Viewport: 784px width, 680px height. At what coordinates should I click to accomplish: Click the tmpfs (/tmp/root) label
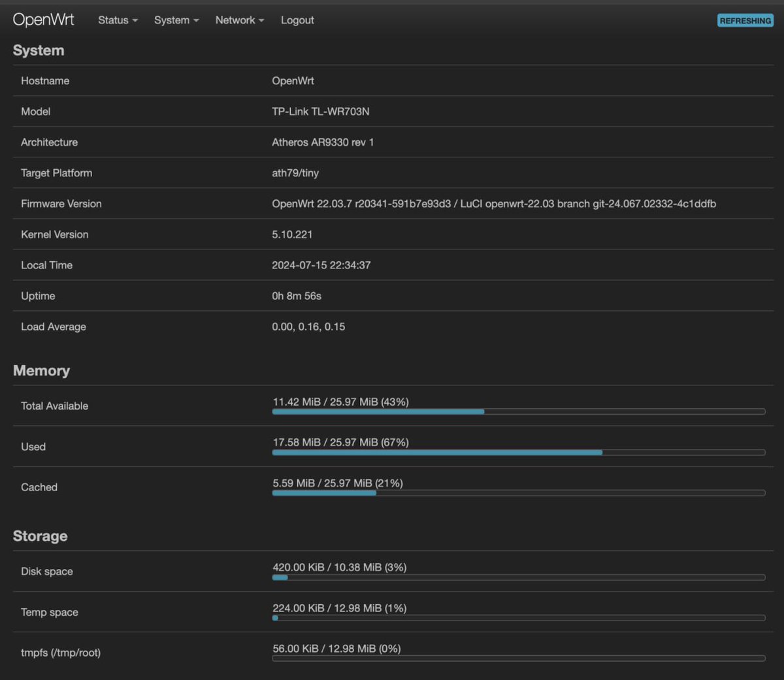pyautogui.click(x=61, y=653)
